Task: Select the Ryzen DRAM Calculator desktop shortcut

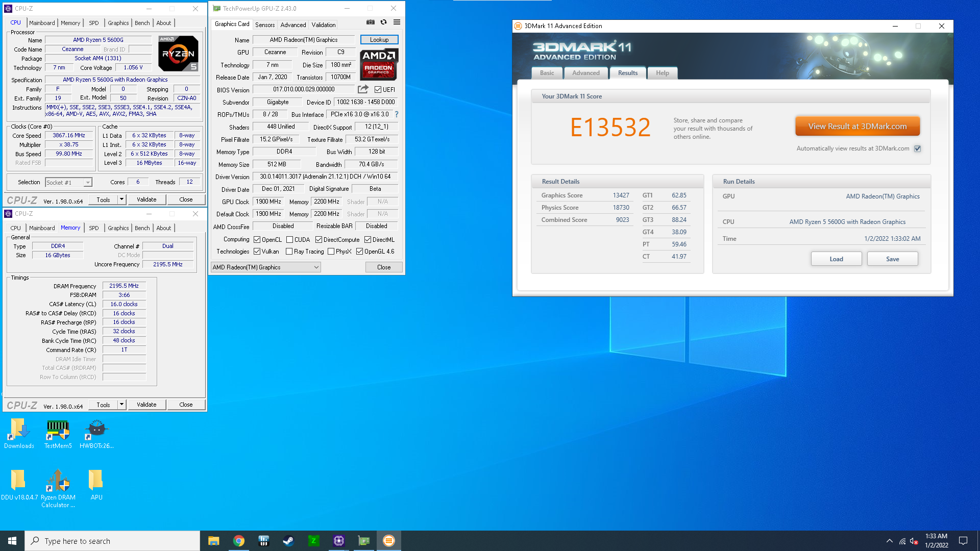Action: [x=58, y=488]
